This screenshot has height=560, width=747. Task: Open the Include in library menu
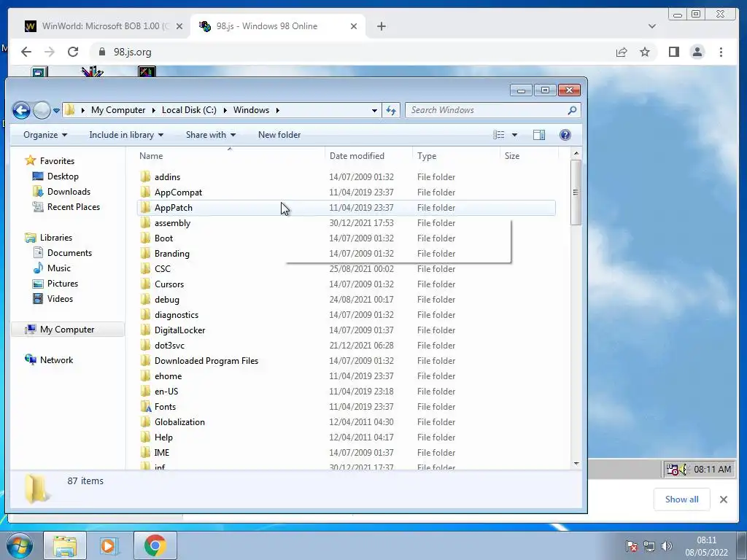pyautogui.click(x=126, y=135)
